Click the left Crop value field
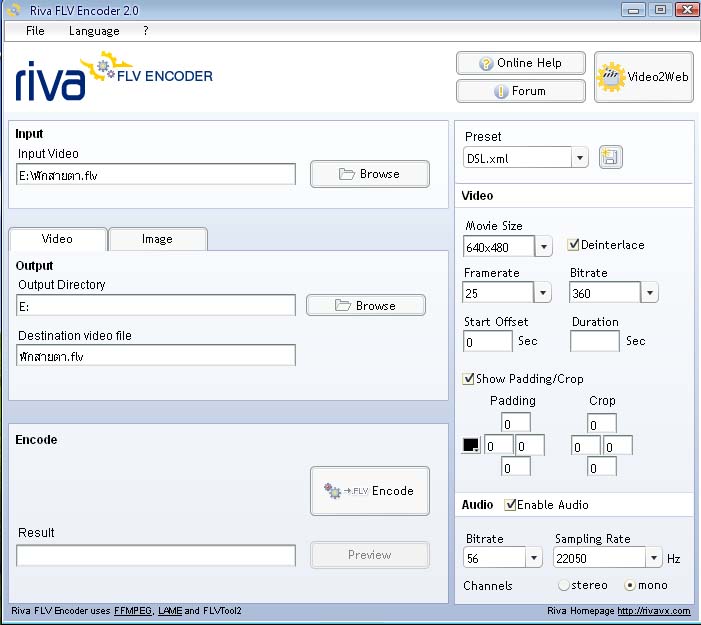The height and width of the screenshot is (625, 701). tap(586, 445)
